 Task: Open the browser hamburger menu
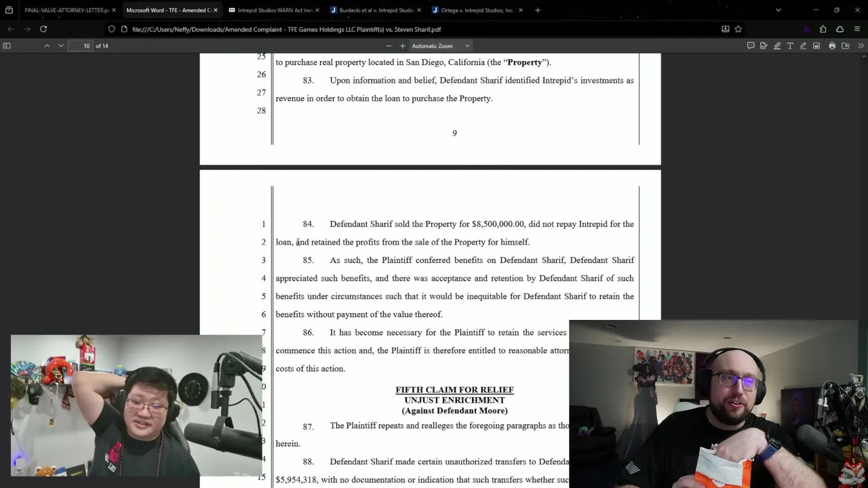point(857,29)
